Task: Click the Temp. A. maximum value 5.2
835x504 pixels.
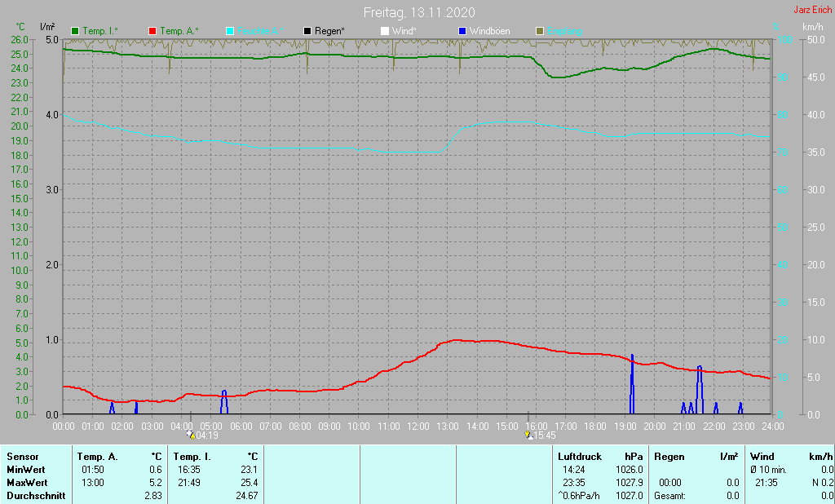Action: [x=156, y=483]
